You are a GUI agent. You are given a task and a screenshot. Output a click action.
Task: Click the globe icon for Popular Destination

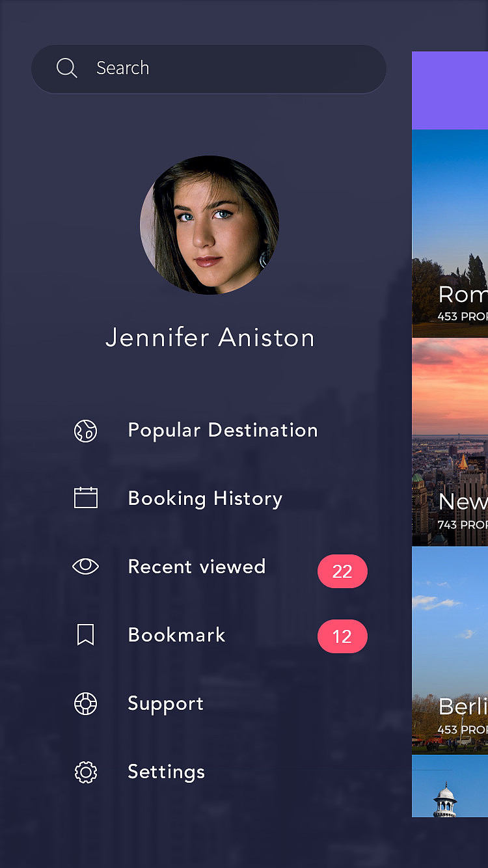point(85,431)
